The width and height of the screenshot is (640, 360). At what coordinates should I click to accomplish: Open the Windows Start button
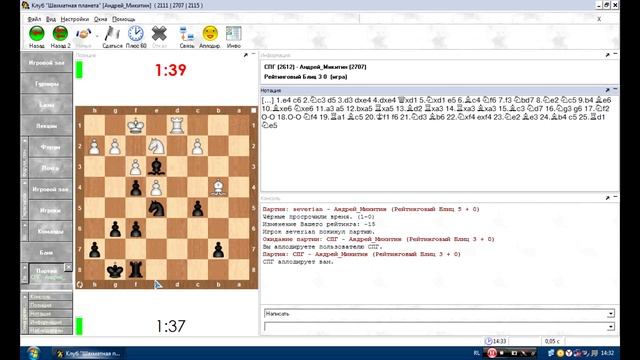click(33, 353)
